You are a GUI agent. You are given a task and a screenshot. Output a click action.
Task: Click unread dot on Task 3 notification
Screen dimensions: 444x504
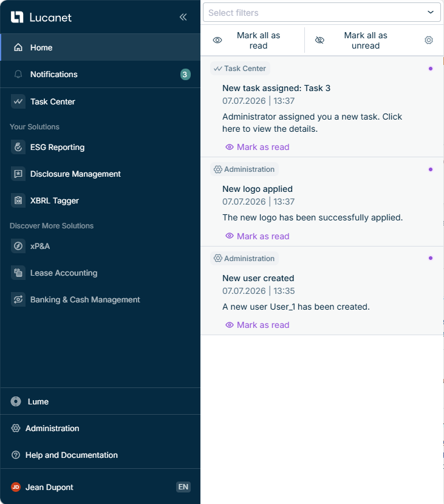coord(431,69)
